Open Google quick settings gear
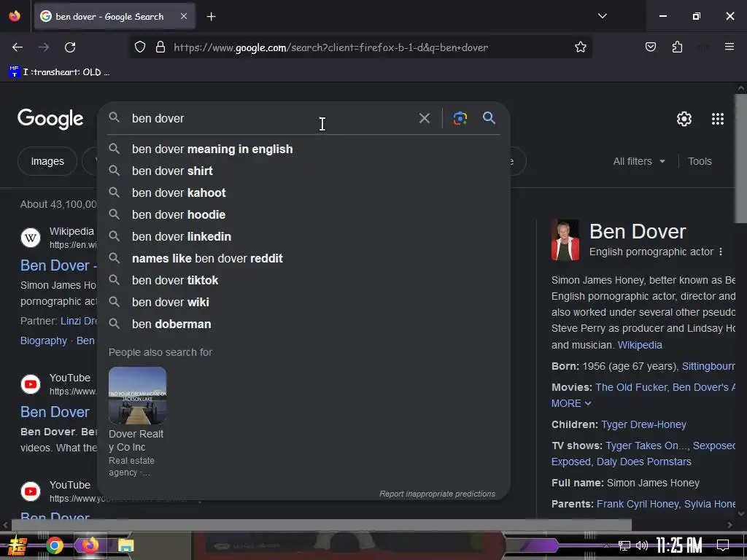 click(684, 119)
